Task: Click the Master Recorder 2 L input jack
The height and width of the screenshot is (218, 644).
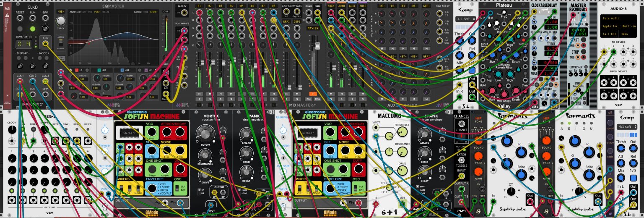Action: [574, 15]
